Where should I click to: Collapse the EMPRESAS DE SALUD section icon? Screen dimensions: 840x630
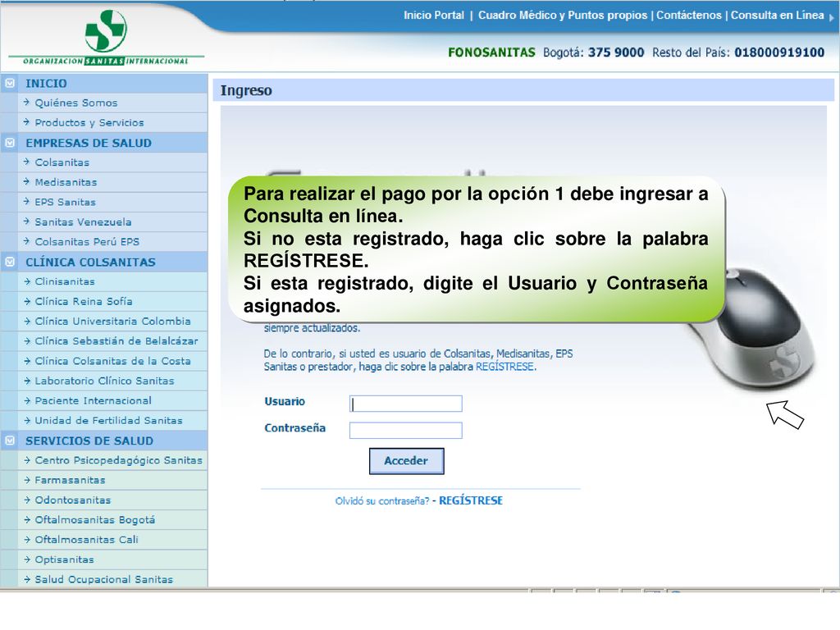tap(10, 143)
